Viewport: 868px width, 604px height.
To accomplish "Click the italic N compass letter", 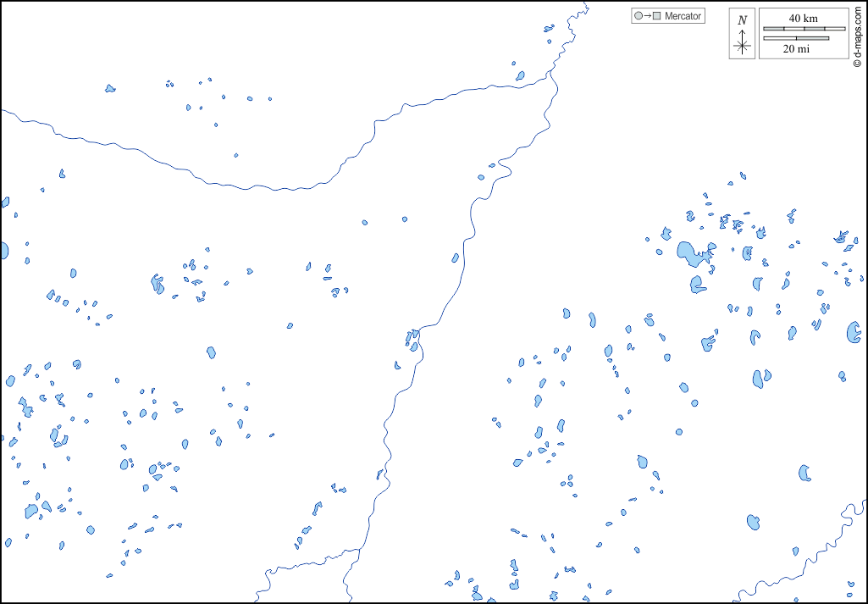I will (743, 20).
